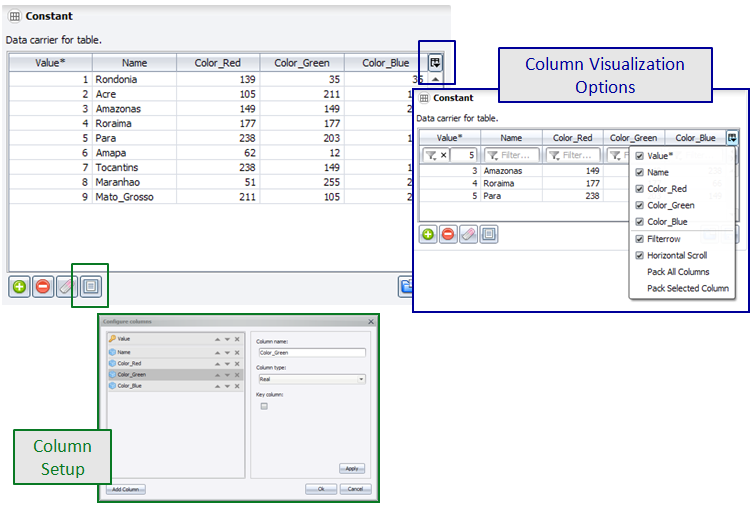Clear the Value column filter with X
Viewport: 755px width, 509px height.
pyautogui.click(x=443, y=155)
